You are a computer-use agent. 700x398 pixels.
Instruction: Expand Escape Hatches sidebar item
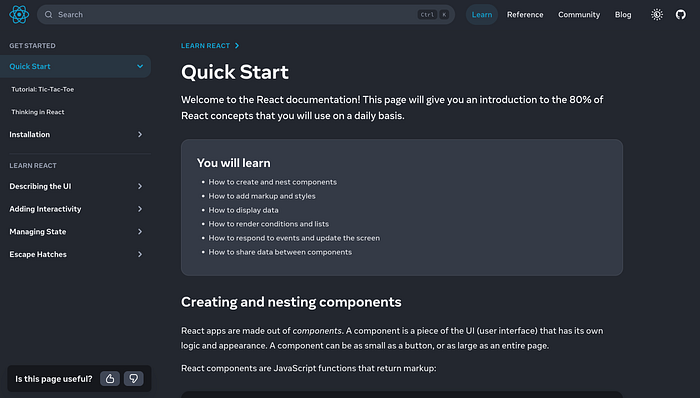pyautogui.click(x=75, y=254)
